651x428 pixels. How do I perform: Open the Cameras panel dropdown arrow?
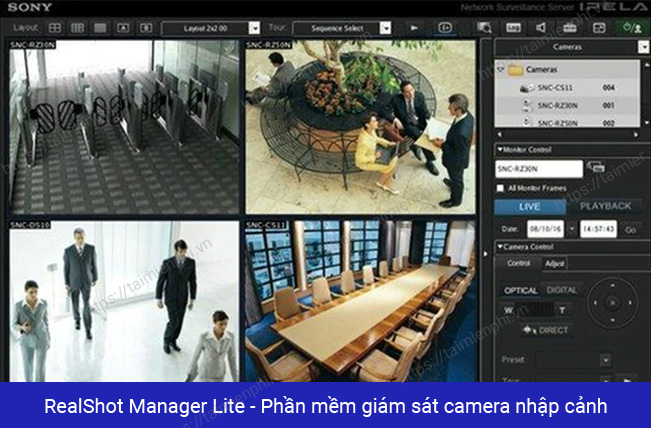pyautogui.click(x=644, y=47)
